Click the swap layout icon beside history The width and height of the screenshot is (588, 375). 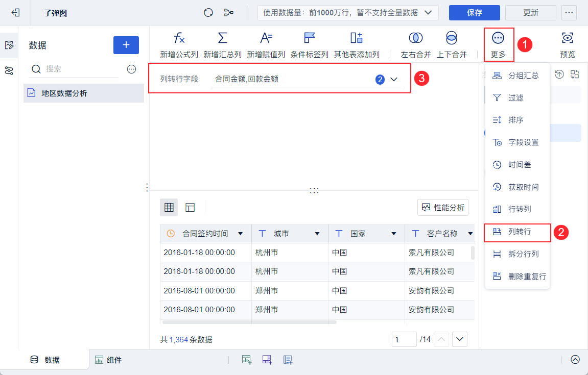click(575, 74)
